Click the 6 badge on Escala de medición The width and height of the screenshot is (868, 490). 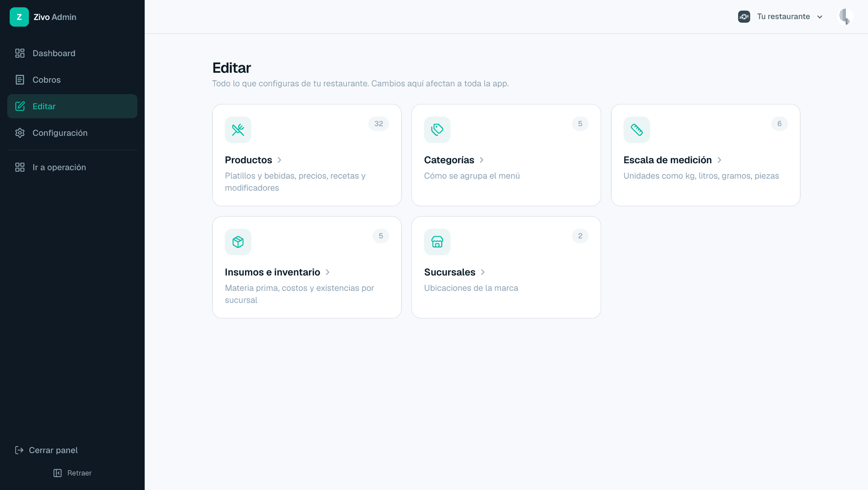tap(779, 124)
